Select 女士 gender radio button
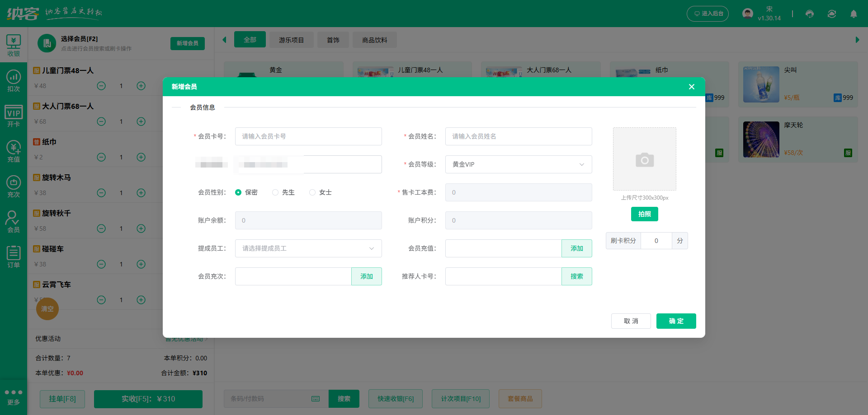 pyautogui.click(x=312, y=192)
